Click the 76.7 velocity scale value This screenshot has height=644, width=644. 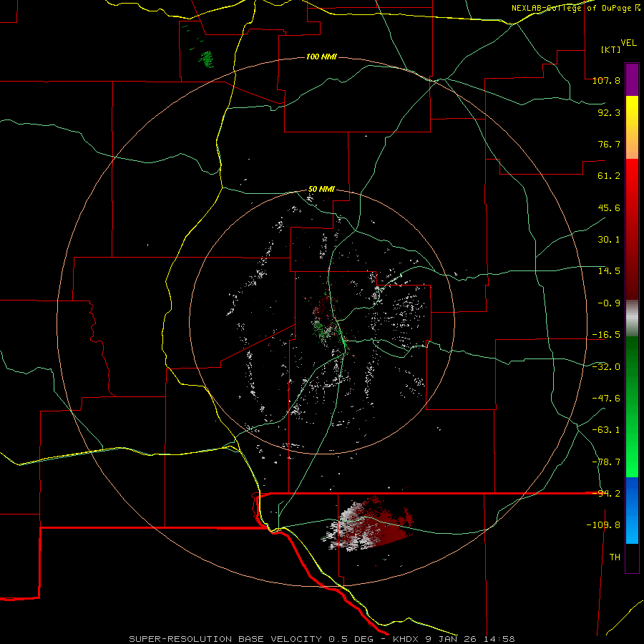(x=609, y=144)
